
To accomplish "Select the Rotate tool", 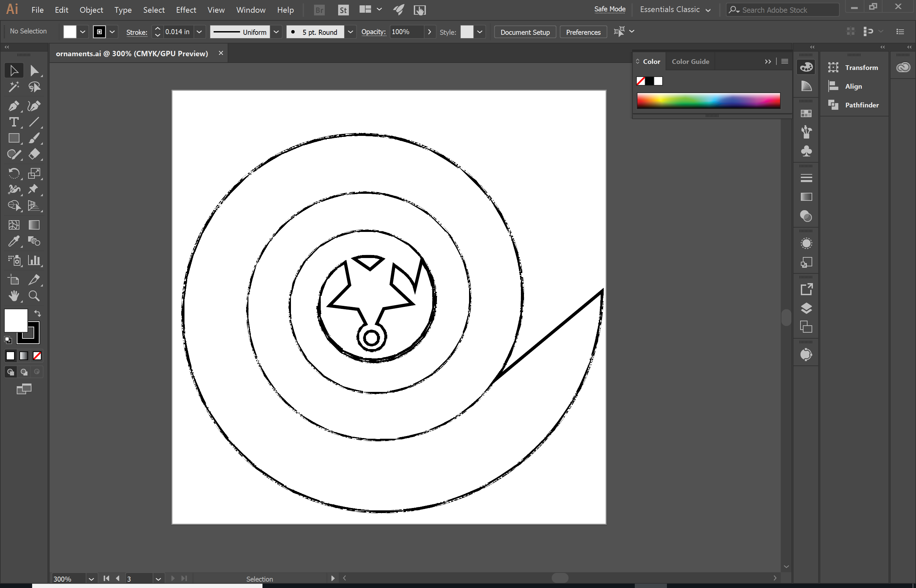I will click(14, 173).
